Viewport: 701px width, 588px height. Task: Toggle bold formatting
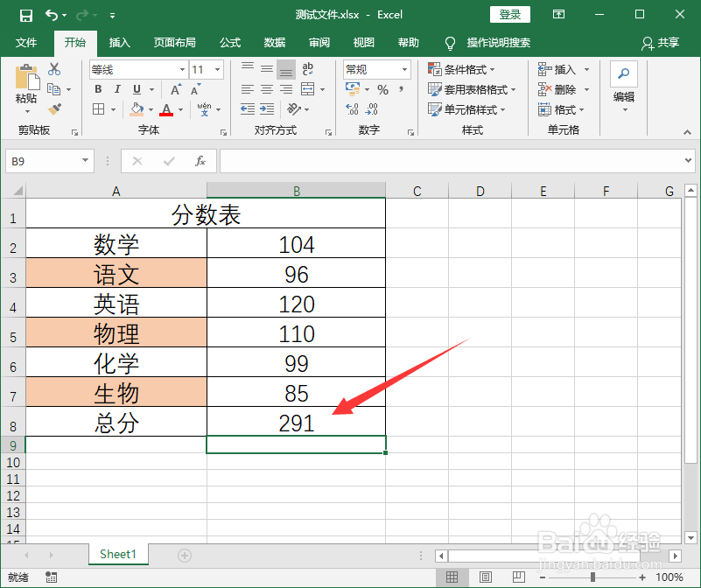click(97, 89)
